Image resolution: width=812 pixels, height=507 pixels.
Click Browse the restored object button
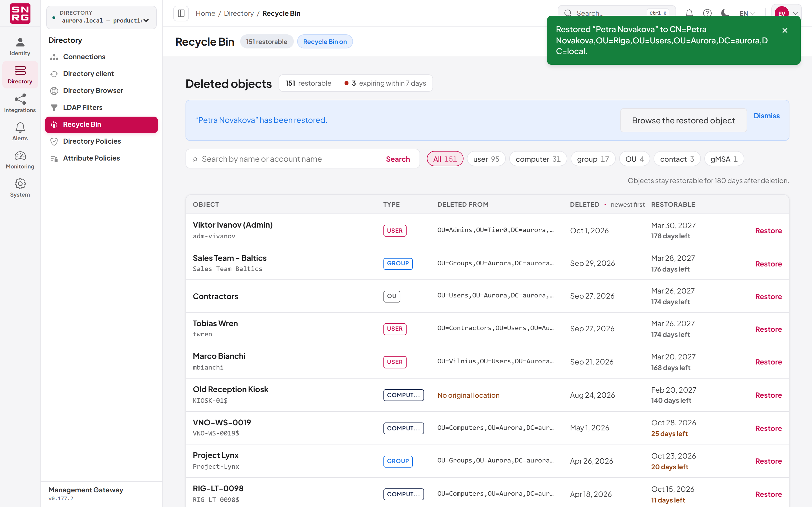coord(683,120)
